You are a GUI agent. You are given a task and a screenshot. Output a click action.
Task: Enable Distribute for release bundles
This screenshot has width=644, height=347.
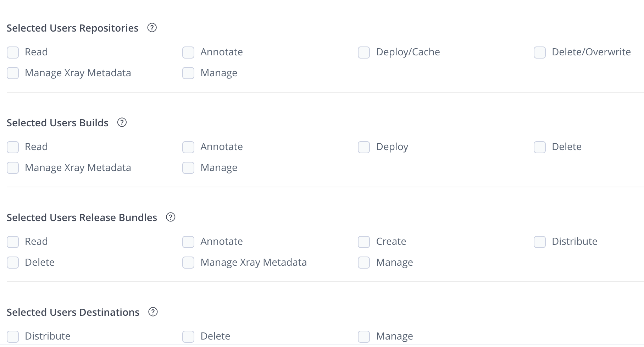[x=540, y=242]
